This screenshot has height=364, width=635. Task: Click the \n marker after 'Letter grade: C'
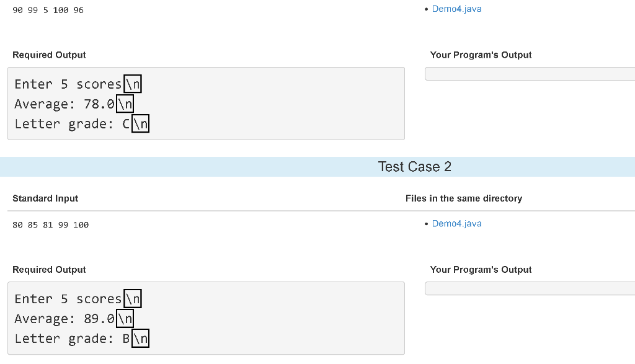140,123
